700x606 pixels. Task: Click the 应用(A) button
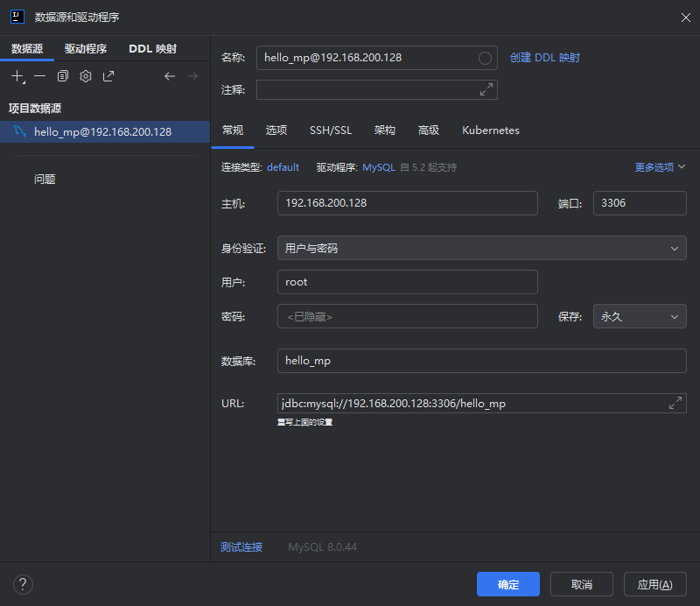(654, 584)
